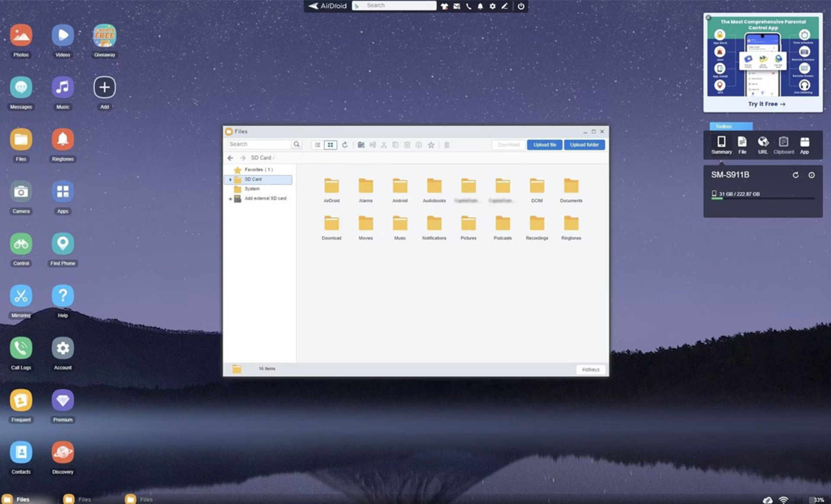Select the AirDroid folder
Image resolution: width=831 pixels, height=504 pixels.
(332, 190)
